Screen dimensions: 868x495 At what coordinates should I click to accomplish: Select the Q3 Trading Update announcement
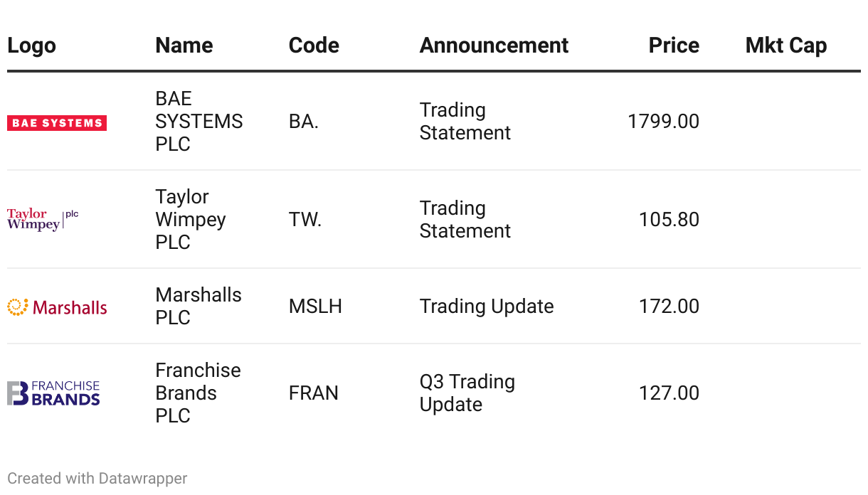coord(467,393)
